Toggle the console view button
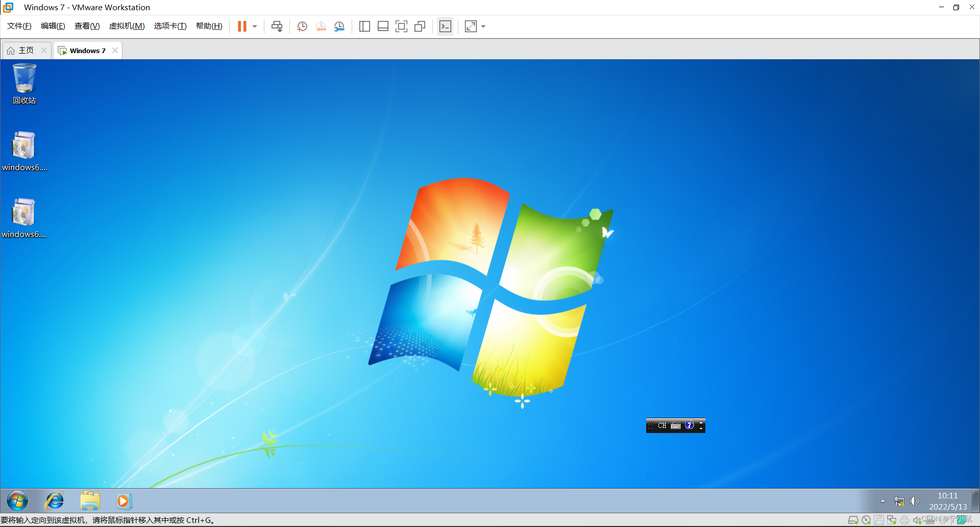 [x=445, y=27]
